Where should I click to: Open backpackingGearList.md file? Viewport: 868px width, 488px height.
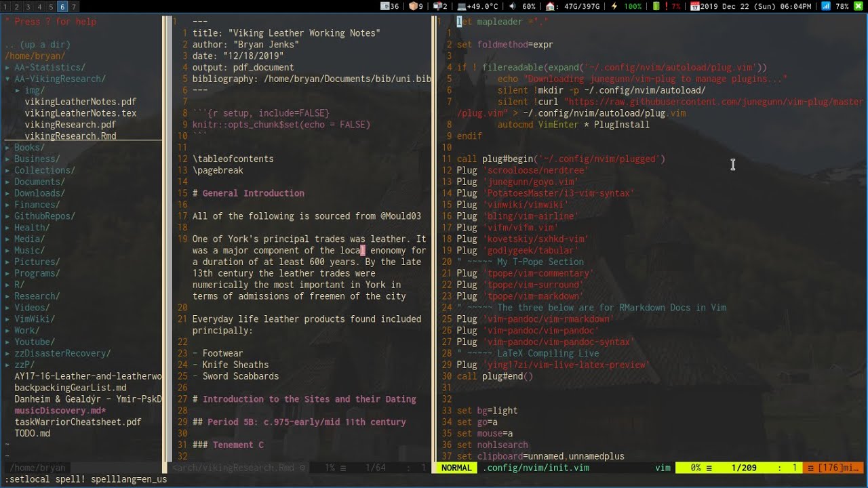click(x=71, y=388)
